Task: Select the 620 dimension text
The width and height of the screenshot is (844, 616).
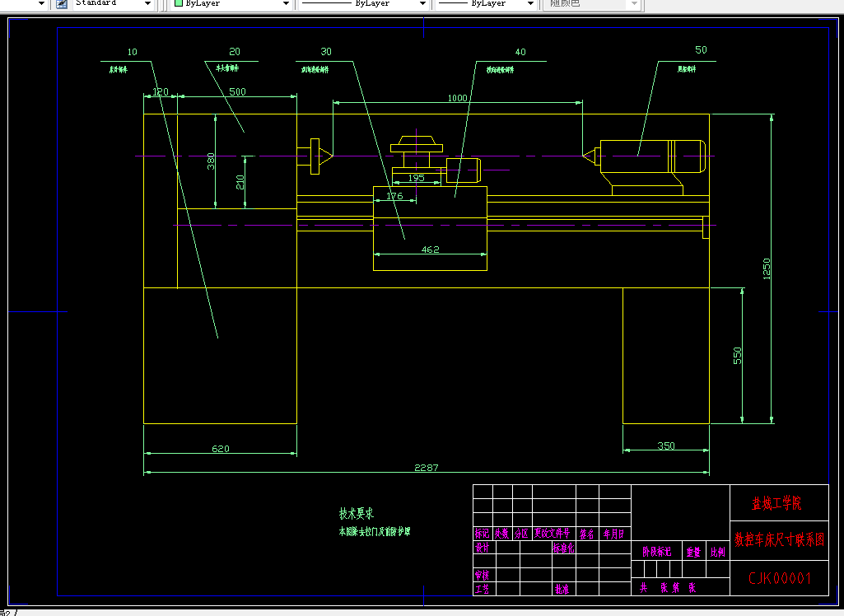Action: click(x=221, y=449)
